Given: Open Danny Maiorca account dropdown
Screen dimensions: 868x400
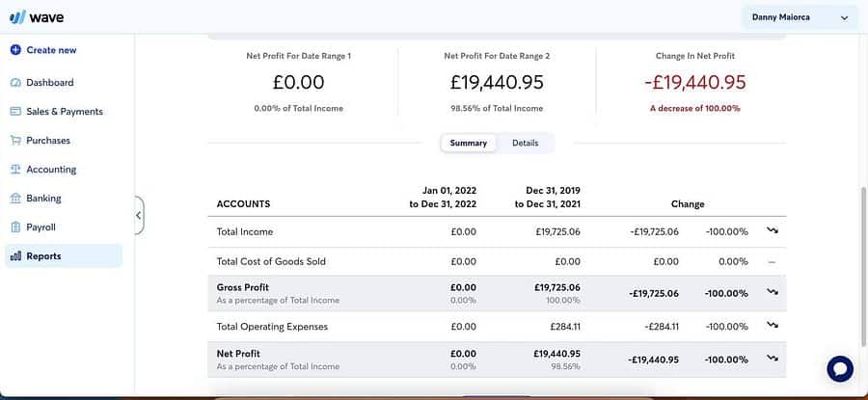Looking at the screenshot, I should click(x=799, y=17).
